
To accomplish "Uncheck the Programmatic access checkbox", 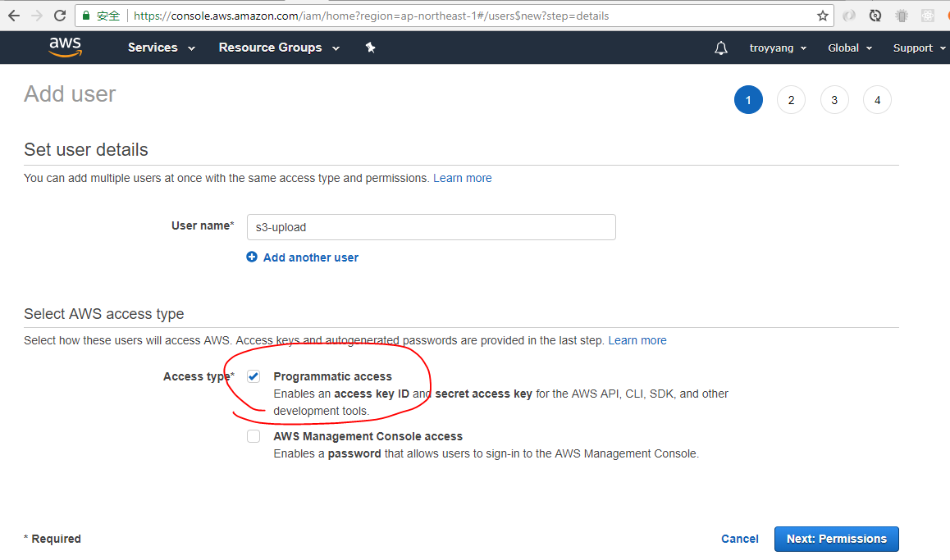I will (x=253, y=376).
